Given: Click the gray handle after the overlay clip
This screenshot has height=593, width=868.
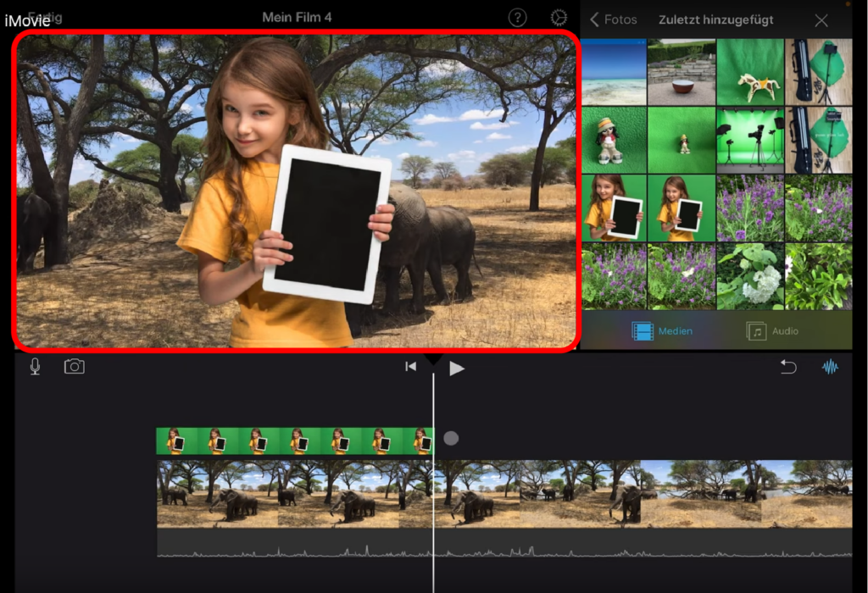Looking at the screenshot, I should [x=451, y=438].
